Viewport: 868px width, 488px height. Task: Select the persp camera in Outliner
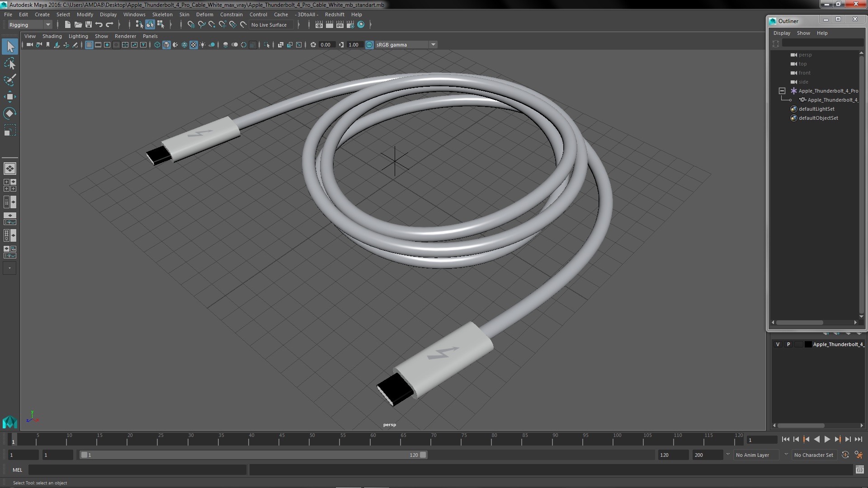pyautogui.click(x=805, y=55)
